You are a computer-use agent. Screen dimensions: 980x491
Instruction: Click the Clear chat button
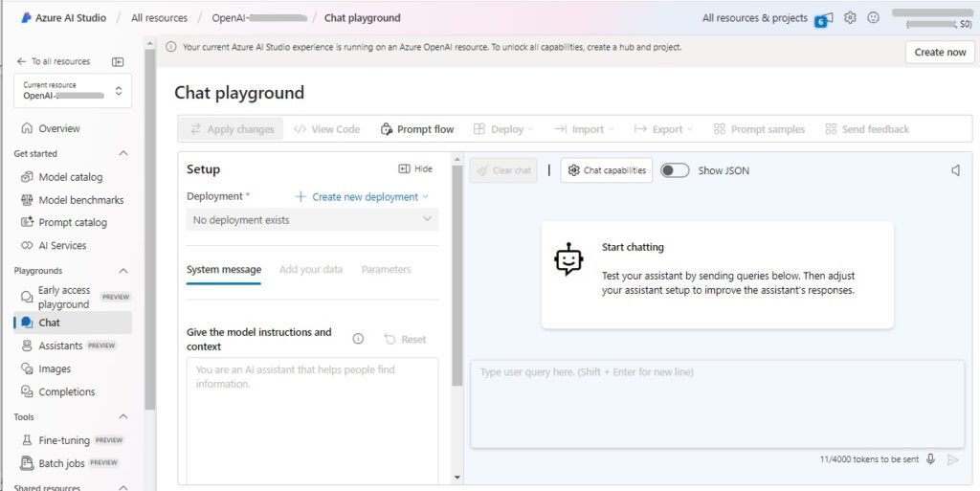pos(503,170)
